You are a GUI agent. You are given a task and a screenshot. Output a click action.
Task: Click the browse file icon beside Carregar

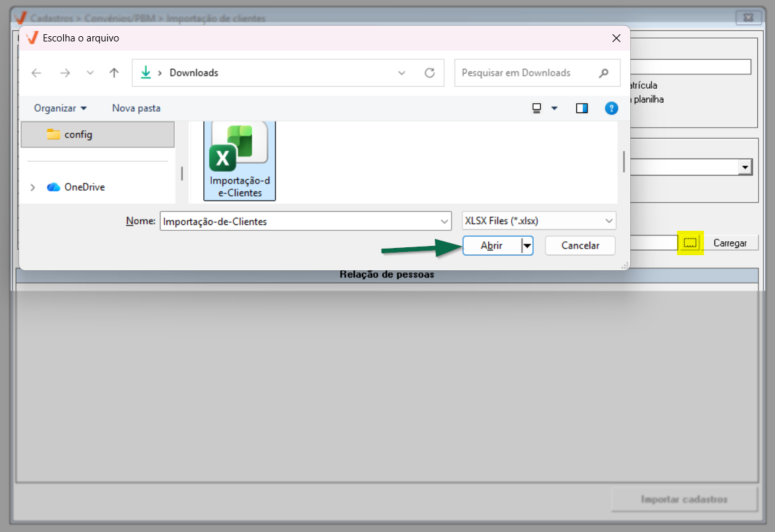690,243
